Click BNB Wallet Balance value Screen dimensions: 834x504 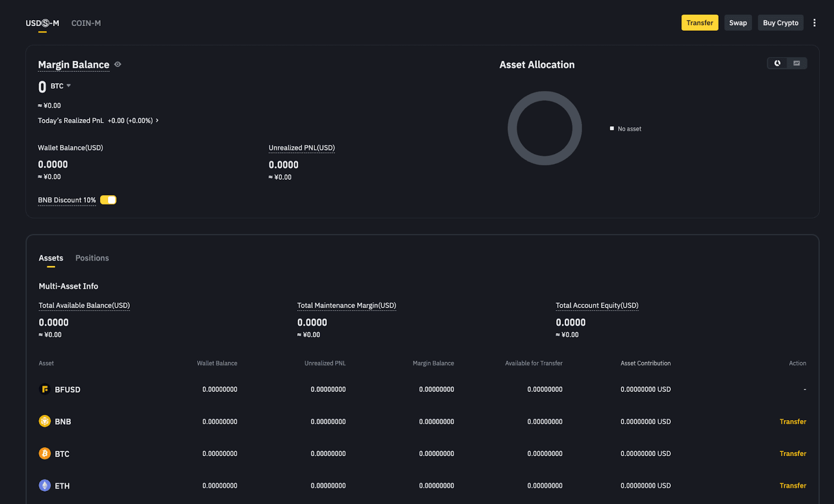pyautogui.click(x=220, y=422)
